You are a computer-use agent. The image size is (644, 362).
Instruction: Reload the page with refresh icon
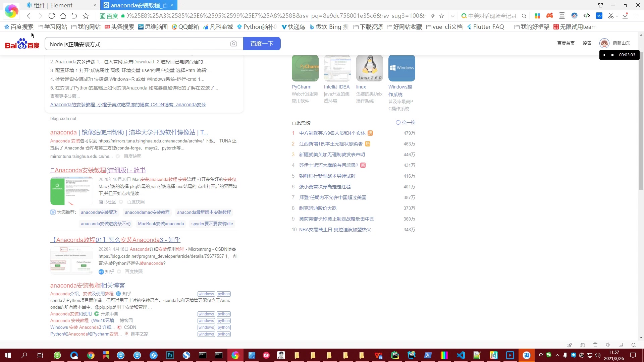52,16
